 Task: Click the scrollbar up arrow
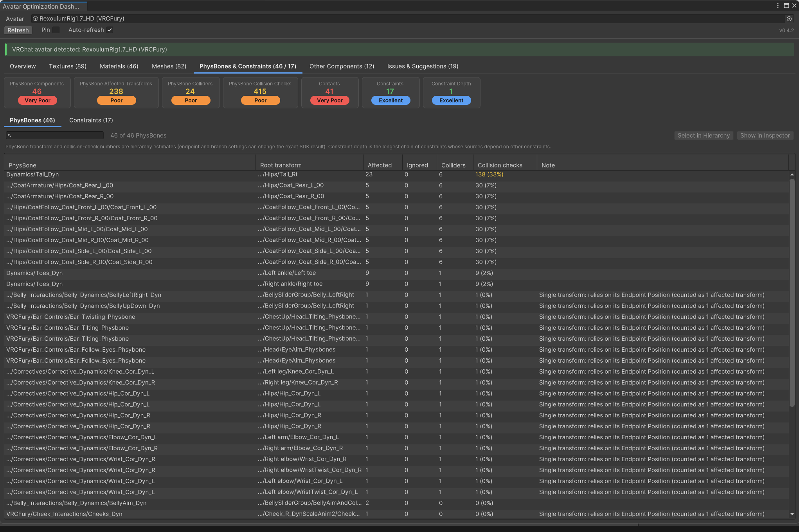click(792, 174)
